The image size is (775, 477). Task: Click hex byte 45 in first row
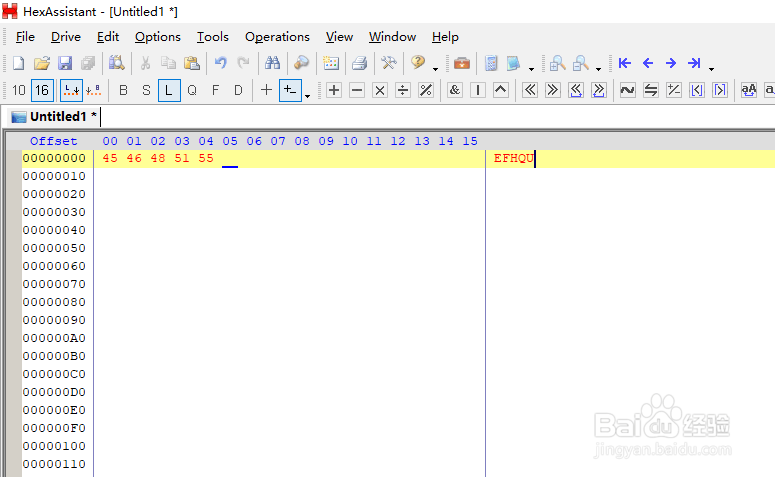click(x=110, y=158)
